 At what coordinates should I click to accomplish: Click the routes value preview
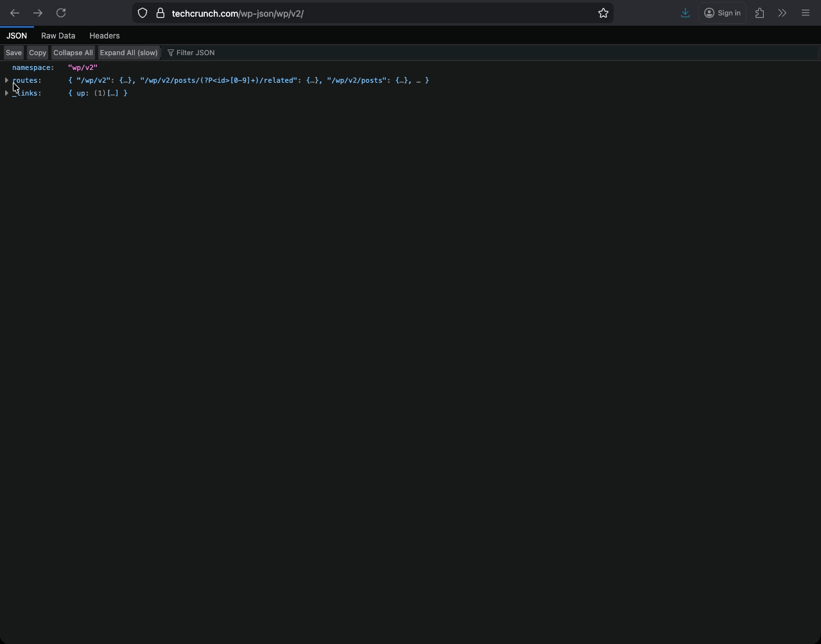pos(248,80)
